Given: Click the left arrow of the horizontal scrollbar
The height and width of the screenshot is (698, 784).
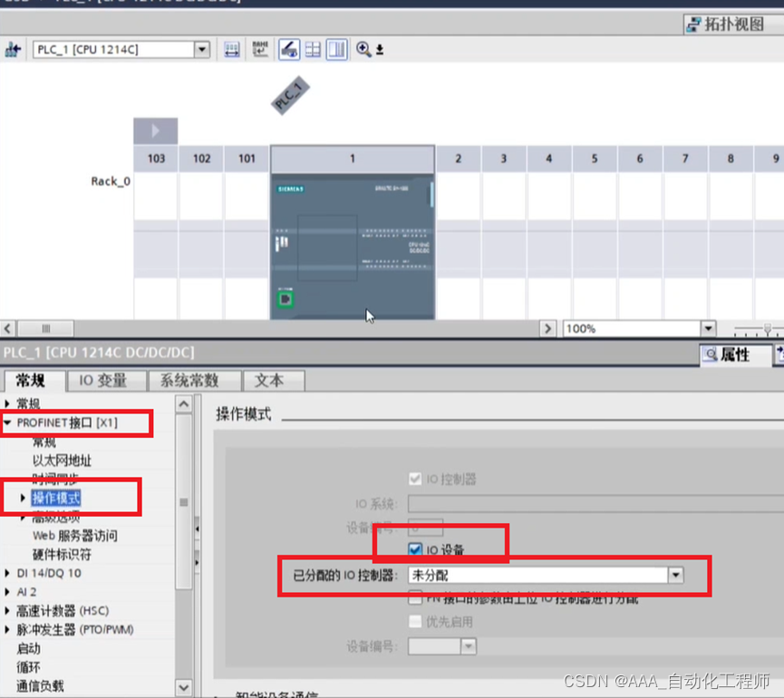Looking at the screenshot, I should tap(7, 328).
